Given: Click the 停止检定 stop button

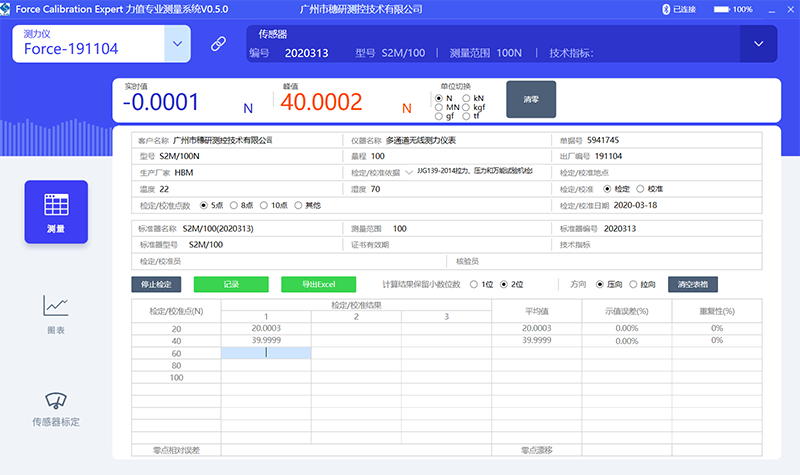Looking at the screenshot, I should point(156,284).
